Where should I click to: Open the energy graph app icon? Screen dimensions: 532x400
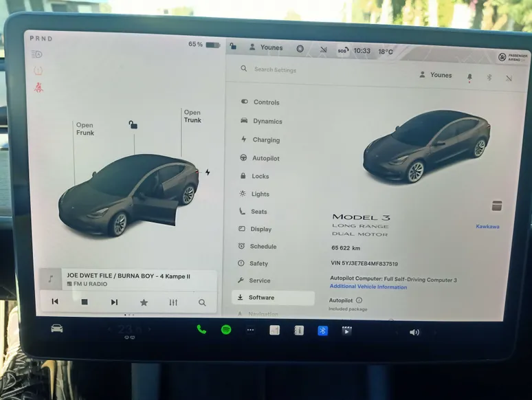click(x=274, y=330)
